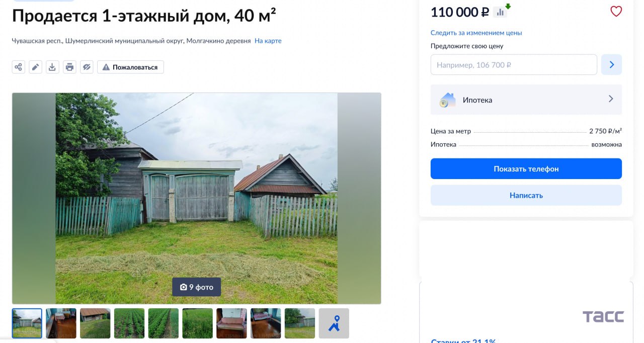The image size is (644, 343).
Task: Open the price history chart icon
Action: tap(500, 12)
